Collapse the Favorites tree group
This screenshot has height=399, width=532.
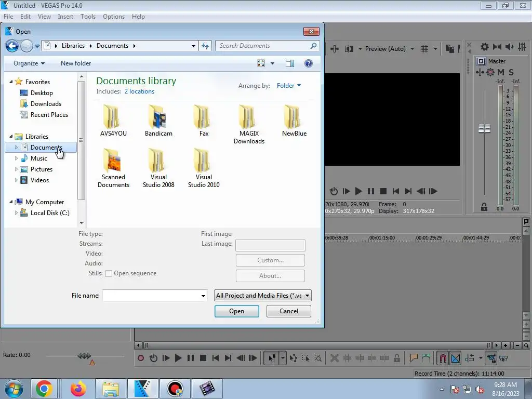11,82
